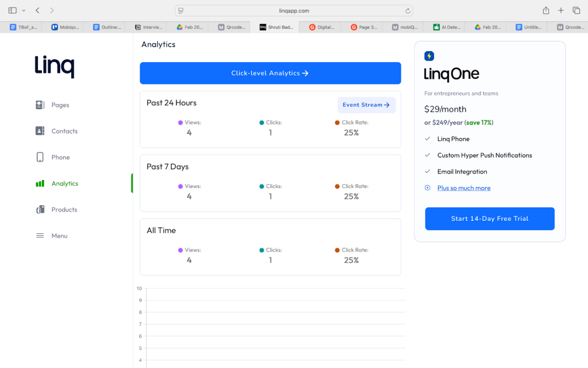
Task: Click the Products icon in sidebar
Action: 40,210
